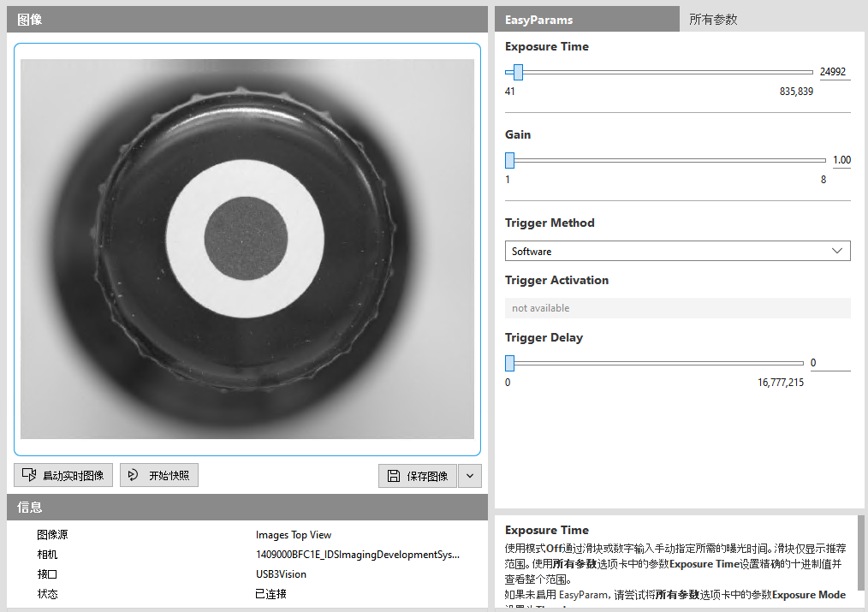Click the Trigger Activation not available box
Screen dimensions: 868x612
(677, 308)
